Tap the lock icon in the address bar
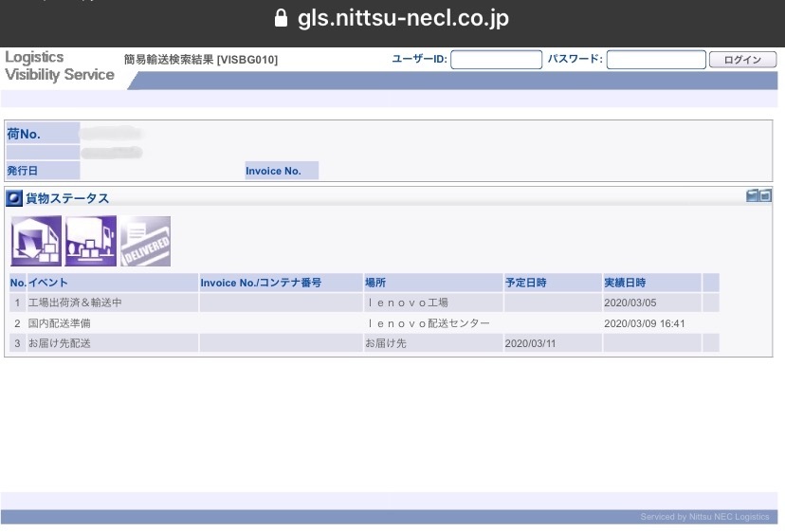Image resolution: width=785 pixels, height=532 pixels. pyautogui.click(x=280, y=19)
